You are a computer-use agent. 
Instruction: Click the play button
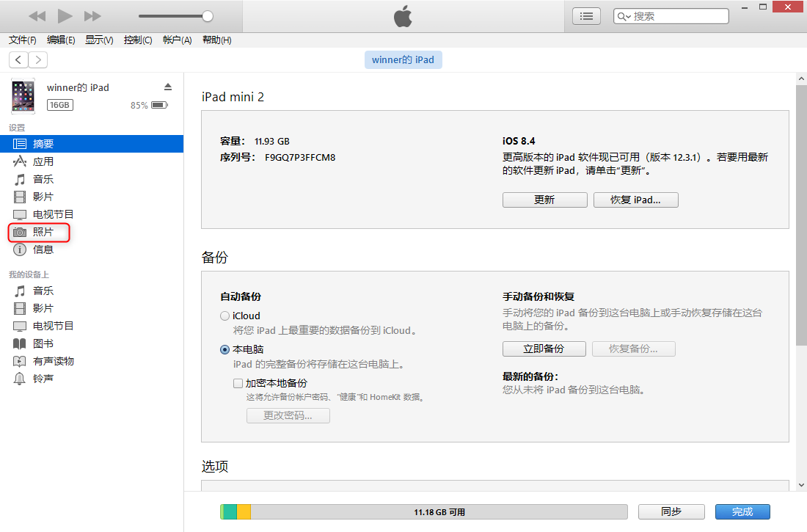click(x=65, y=16)
